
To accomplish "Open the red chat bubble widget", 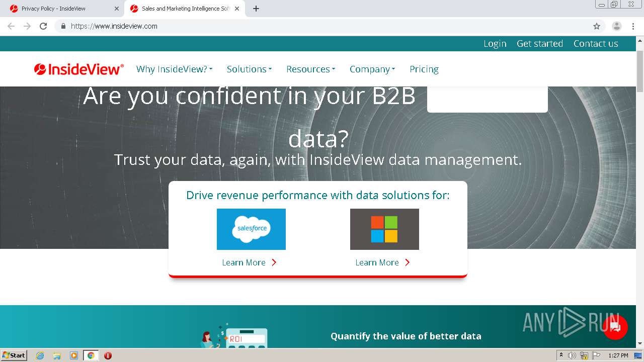I will coord(615,327).
